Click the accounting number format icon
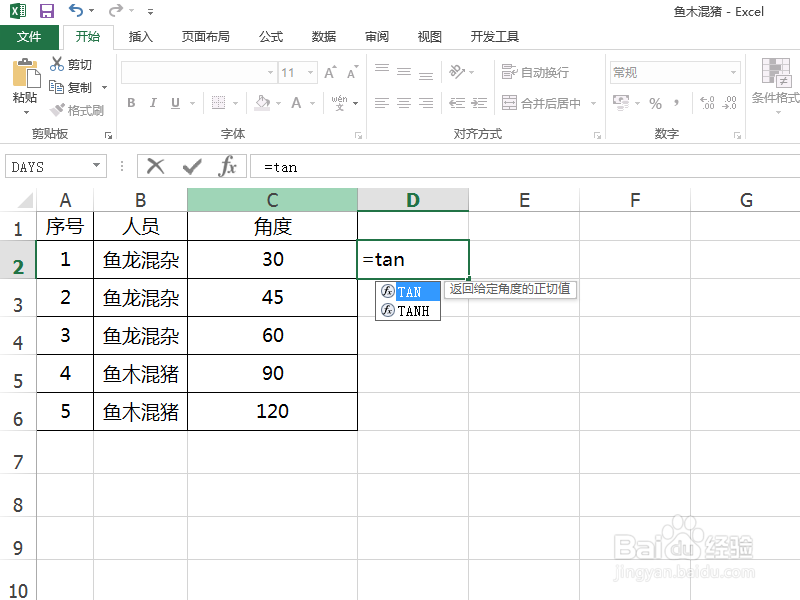 [x=621, y=103]
